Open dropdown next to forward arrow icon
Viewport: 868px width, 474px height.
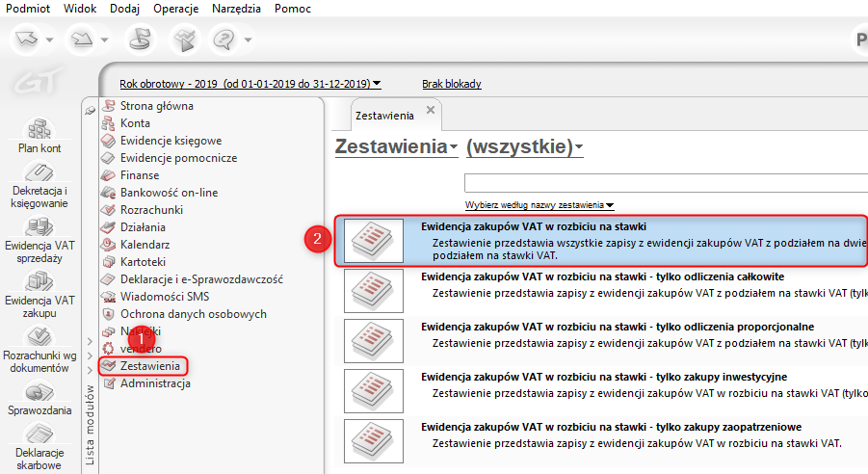[104, 39]
